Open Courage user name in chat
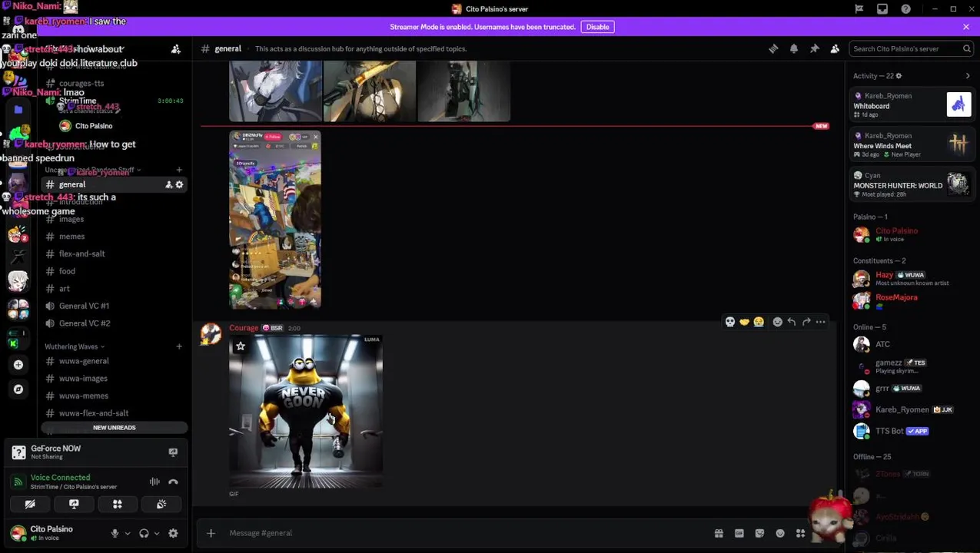Viewport: 980px width, 553px height. tap(244, 328)
